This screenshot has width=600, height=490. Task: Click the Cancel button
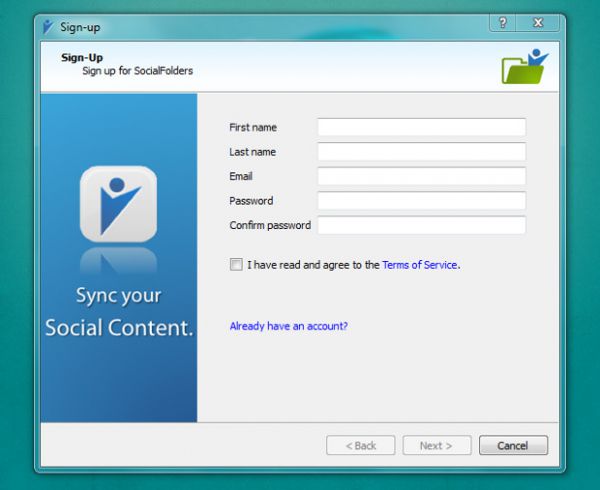coord(513,445)
